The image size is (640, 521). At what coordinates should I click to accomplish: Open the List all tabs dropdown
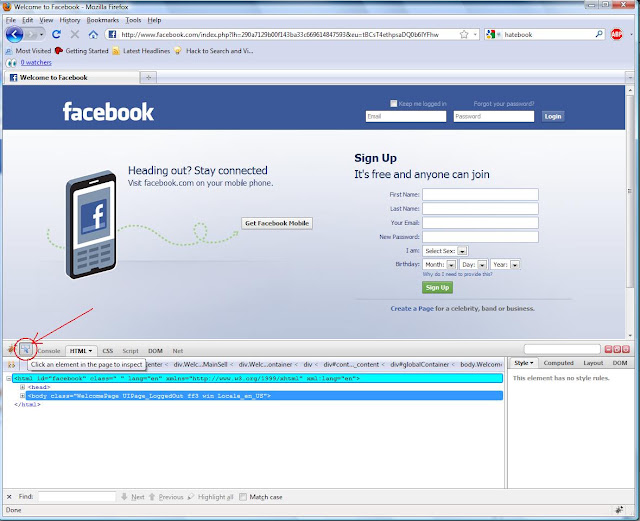tap(629, 77)
